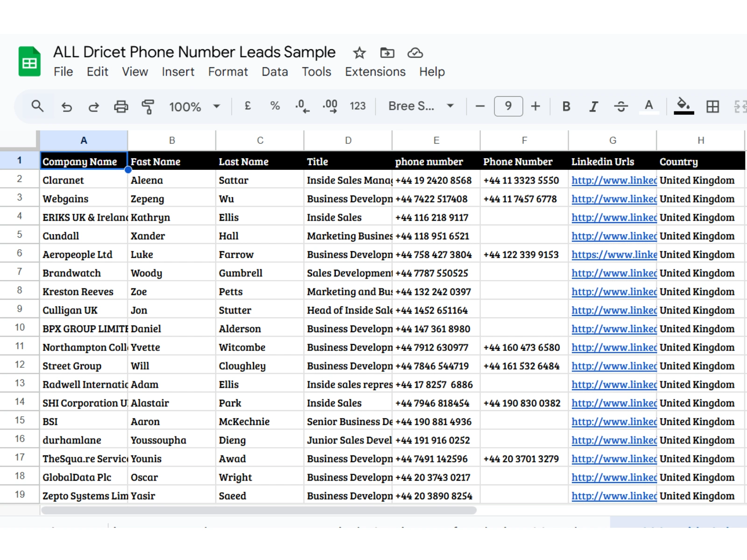Image resolution: width=747 pixels, height=560 pixels.
Task: Open the Edit menu
Action: [97, 72]
